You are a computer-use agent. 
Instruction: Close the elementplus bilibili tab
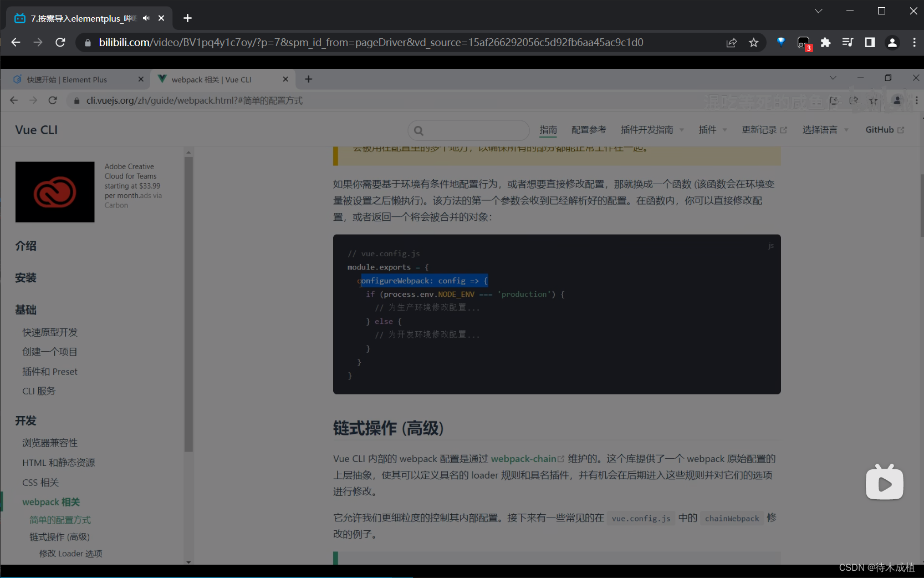(161, 18)
